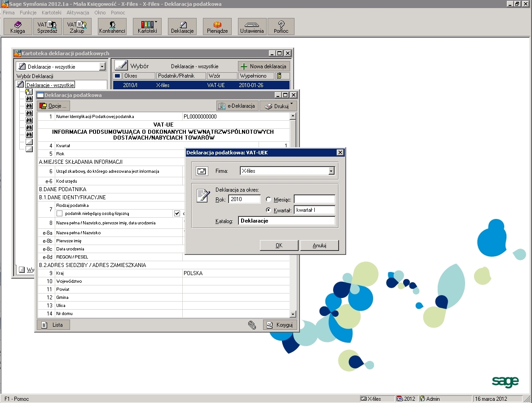This screenshot has width=532, height=403.
Task: Open the Firma dropdown arrow
Action: (331, 171)
